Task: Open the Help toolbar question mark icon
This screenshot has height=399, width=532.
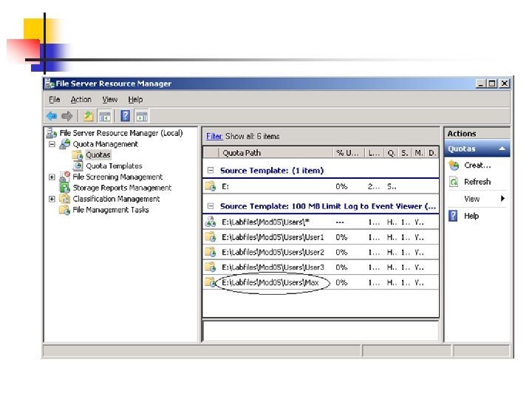Action: click(x=125, y=116)
